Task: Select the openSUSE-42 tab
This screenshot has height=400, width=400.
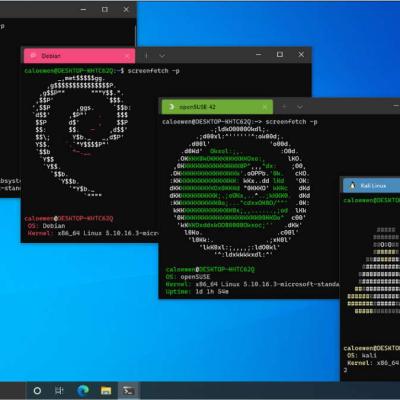Action: 217,107
